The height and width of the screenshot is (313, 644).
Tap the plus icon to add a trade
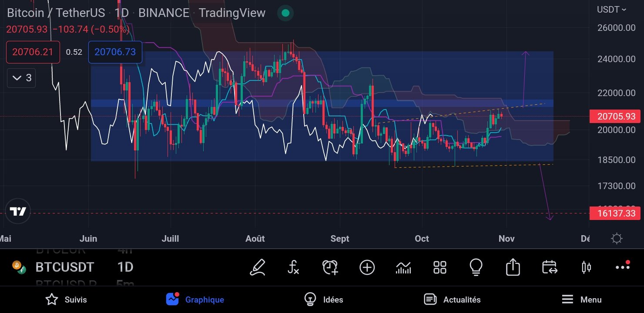point(367,267)
